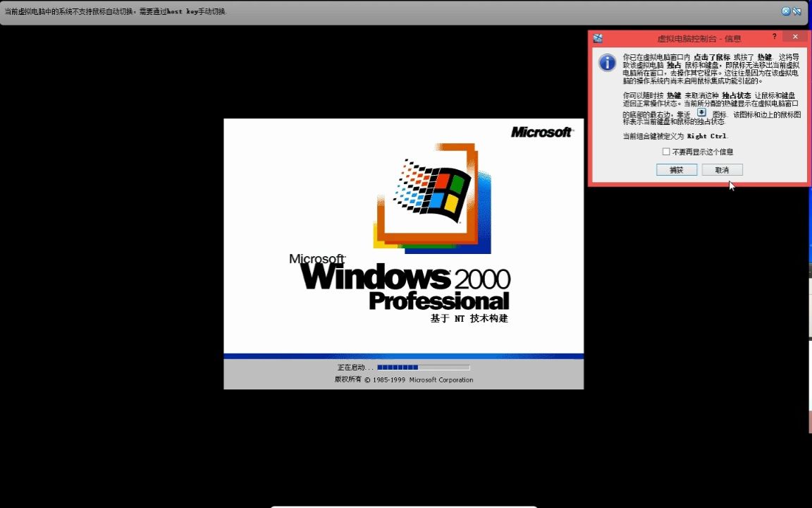This screenshot has height=508, width=812.
Task: Click the Windows 2000 boot progress bar
Action: pyautogui.click(x=423, y=367)
